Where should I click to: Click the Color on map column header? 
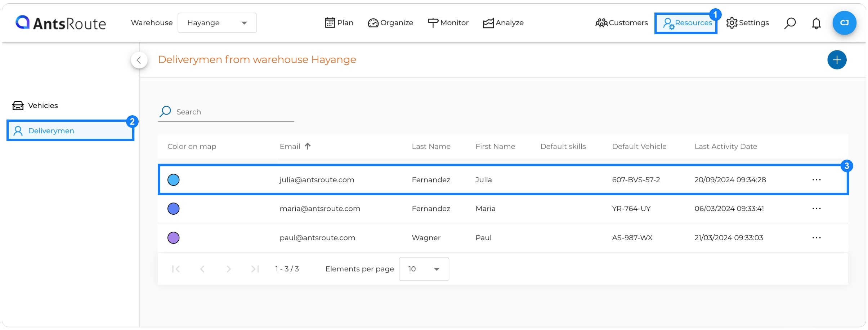click(192, 146)
